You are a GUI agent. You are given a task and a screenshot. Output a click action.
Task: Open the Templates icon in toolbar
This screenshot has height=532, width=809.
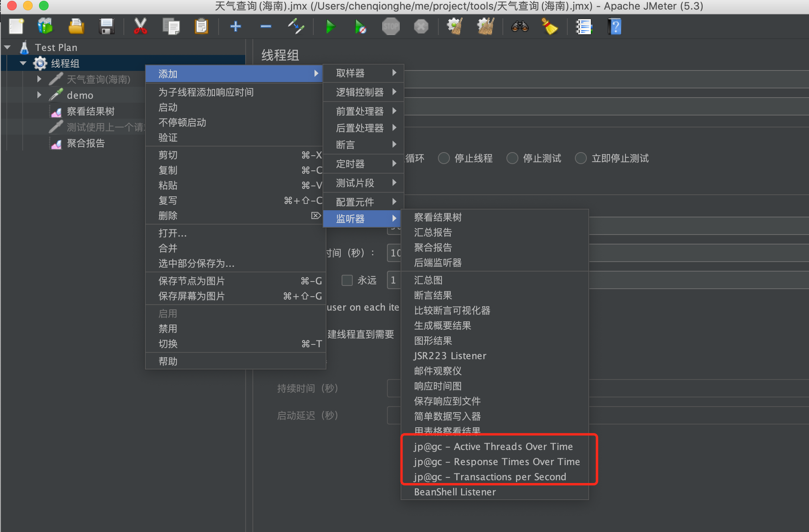pos(45,27)
